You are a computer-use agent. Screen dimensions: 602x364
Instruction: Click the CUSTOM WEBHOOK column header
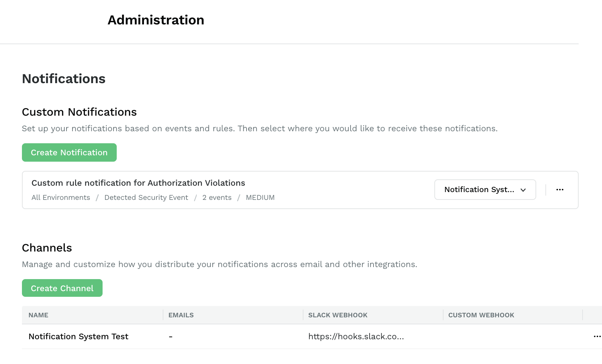481,315
